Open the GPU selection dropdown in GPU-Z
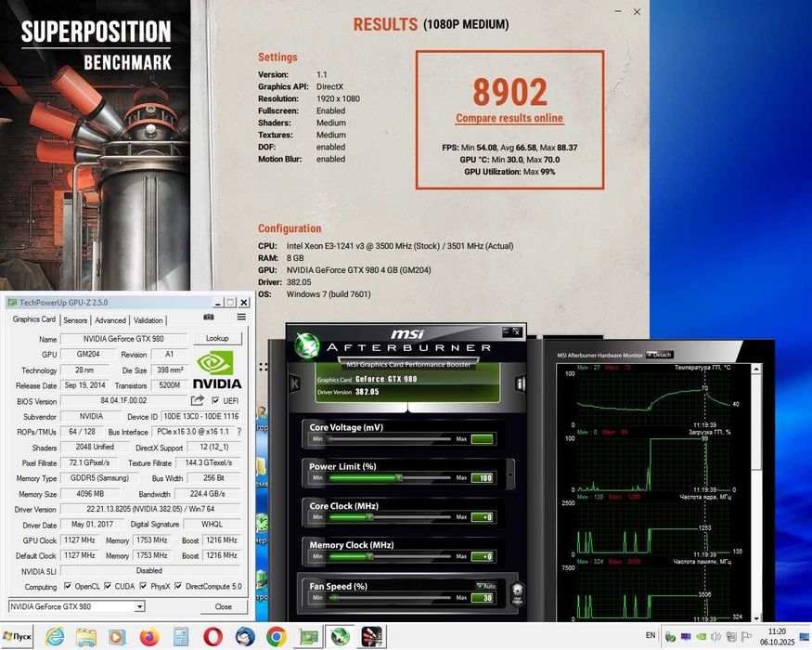812x650 pixels. 139,606
